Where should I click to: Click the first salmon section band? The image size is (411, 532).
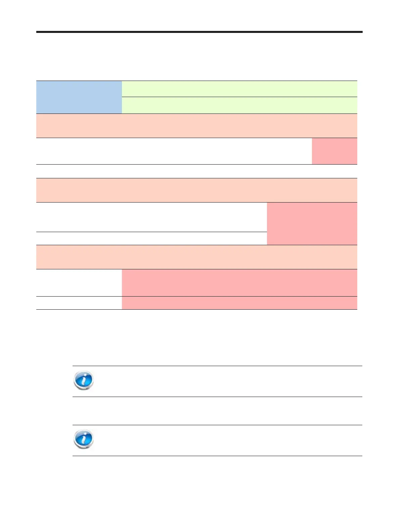[x=197, y=126]
